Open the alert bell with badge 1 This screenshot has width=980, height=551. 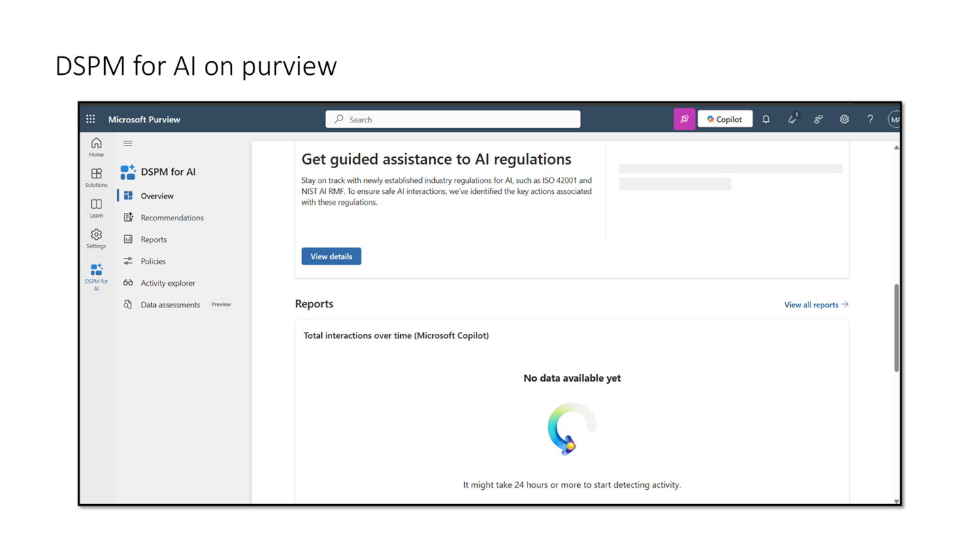coord(793,119)
